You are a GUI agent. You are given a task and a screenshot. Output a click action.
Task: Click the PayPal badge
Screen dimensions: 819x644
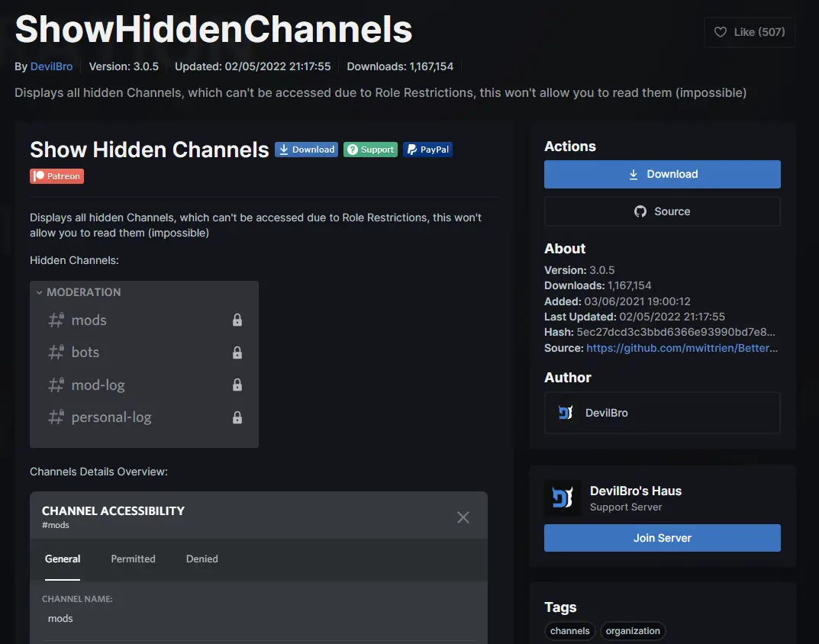pyautogui.click(x=427, y=150)
